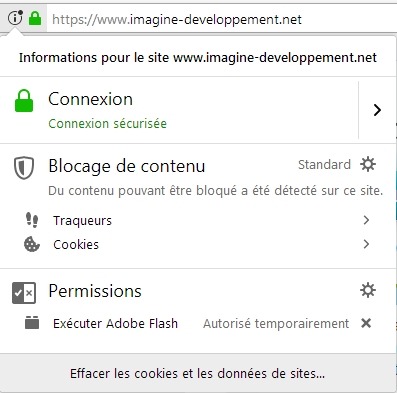Open content blocking settings gear icon
The image size is (397, 393).
click(x=368, y=164)
